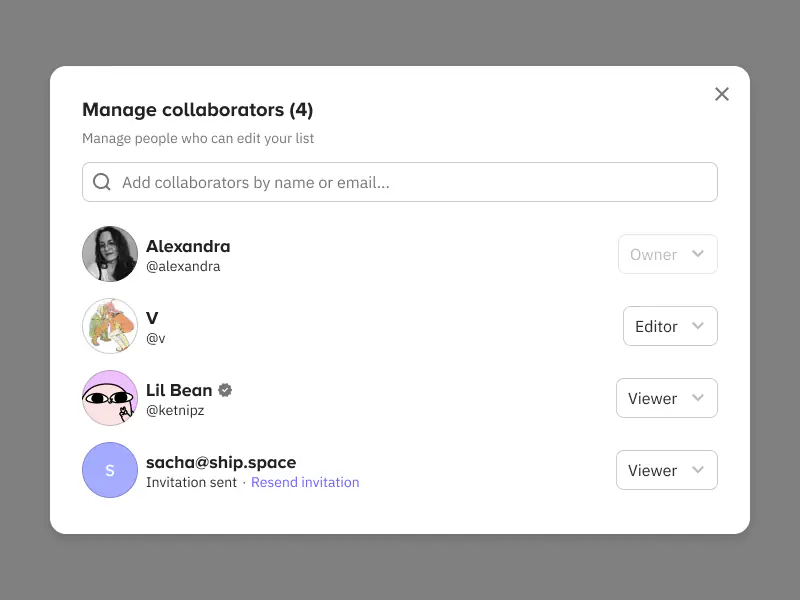Open Lil Bean's cartoon avatar
800x600 pixels.
point(110,398)
